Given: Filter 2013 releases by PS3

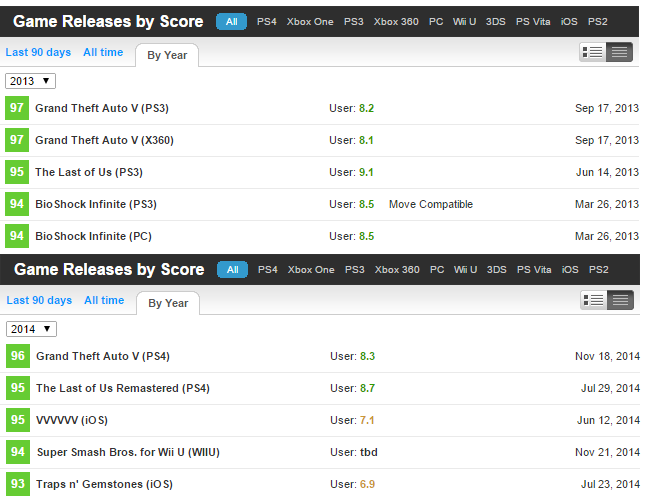Looking at the screenshot, I should click(x=354, y=21).
